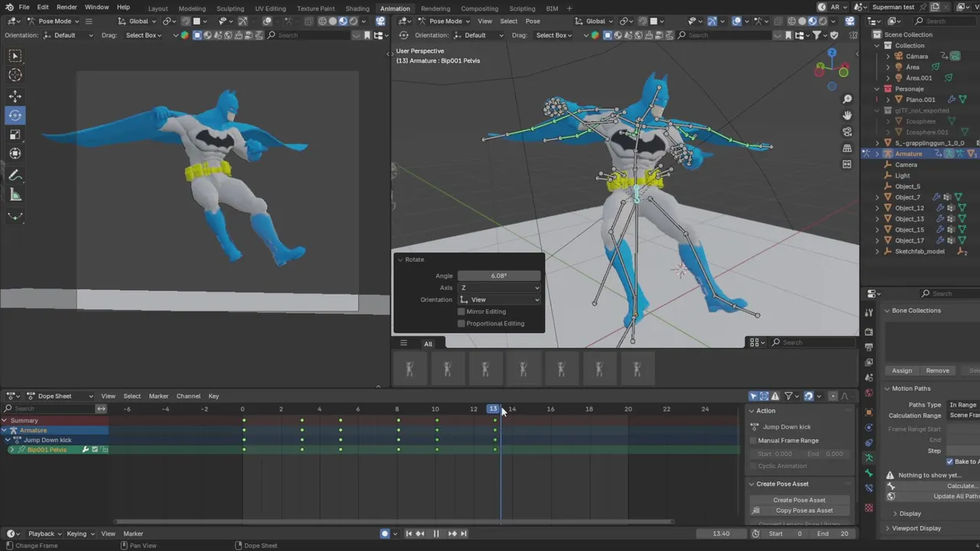Image resolution: width=980 pixels, height=551 pixels.
Task: Click the Create Pose Asset button
Action: (799, 500)
